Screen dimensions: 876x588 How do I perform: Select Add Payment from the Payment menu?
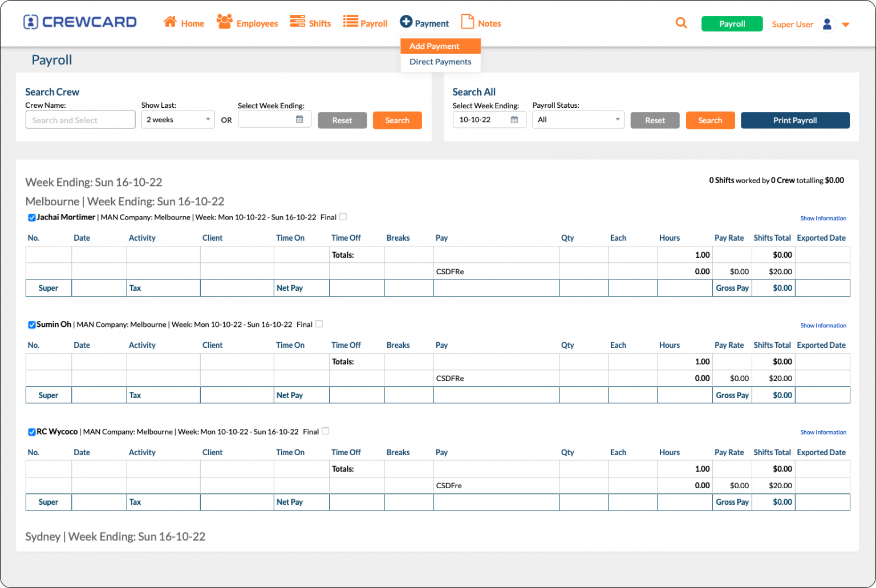434,46
